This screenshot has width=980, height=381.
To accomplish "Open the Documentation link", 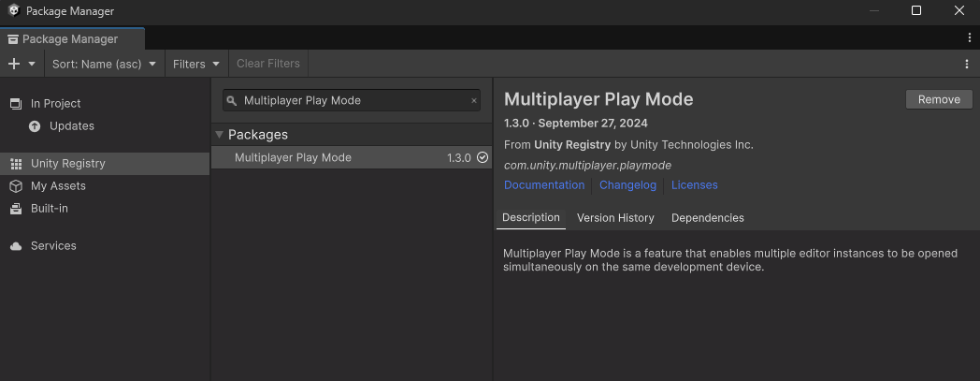I will coord(543,184).
